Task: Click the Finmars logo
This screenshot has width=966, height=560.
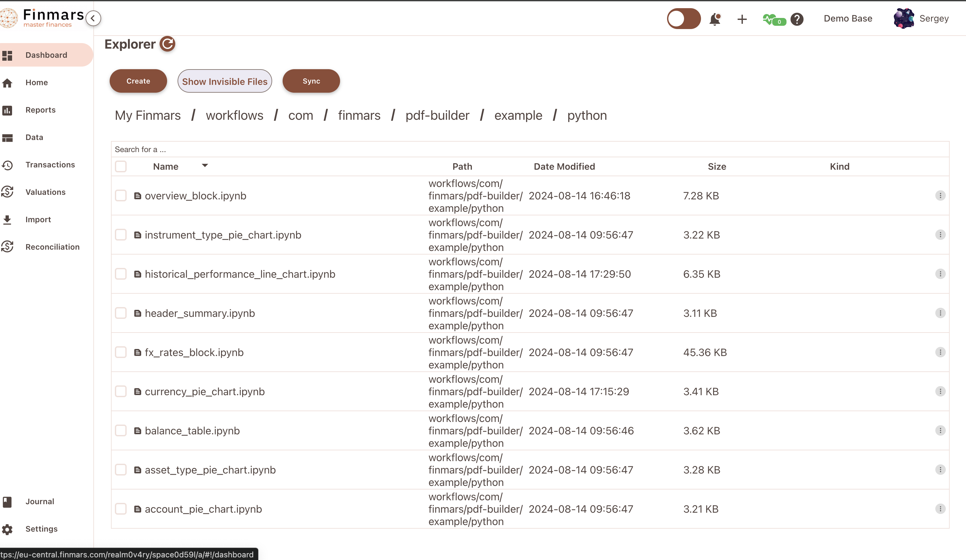Action: pyautogui.click(x=42, y=18)
